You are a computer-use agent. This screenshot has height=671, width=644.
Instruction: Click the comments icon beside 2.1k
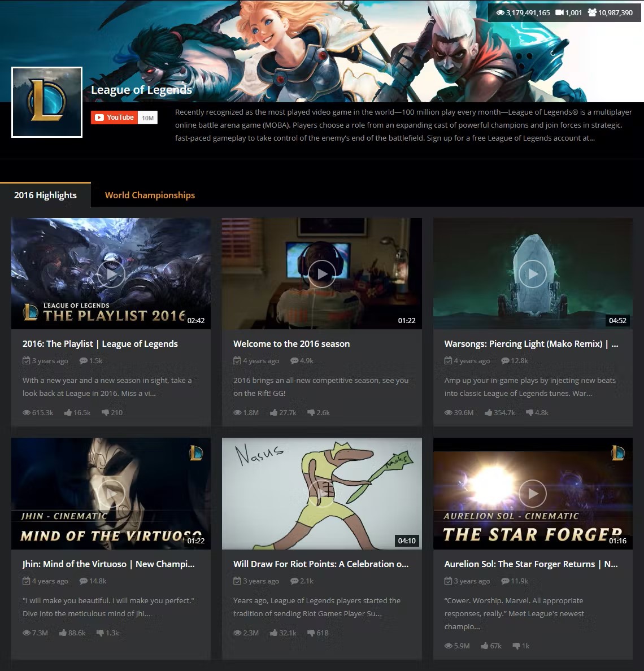(294, 581)
